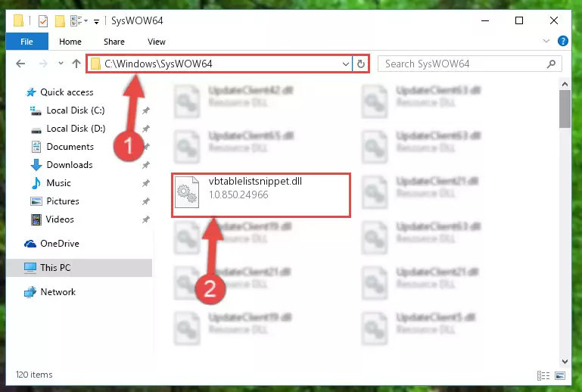This screenshot has width=582, height=392.
Task: Click the scrollbar up arrow
Action: point(565,84)
